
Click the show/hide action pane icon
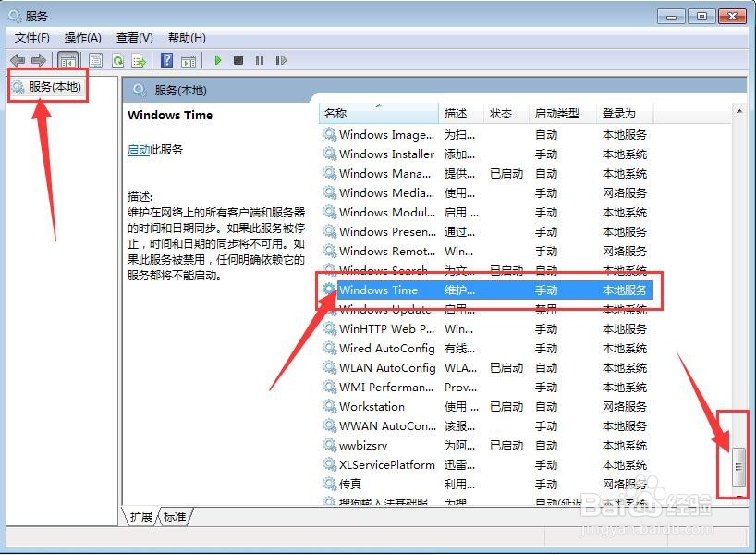coord(189,60)
